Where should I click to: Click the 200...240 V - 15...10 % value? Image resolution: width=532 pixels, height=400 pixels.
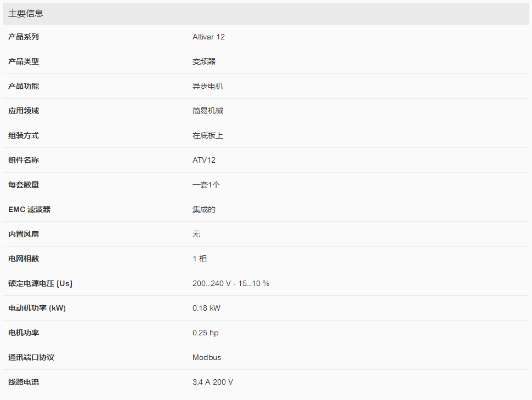pyautogui.click(x=231, y=283)
